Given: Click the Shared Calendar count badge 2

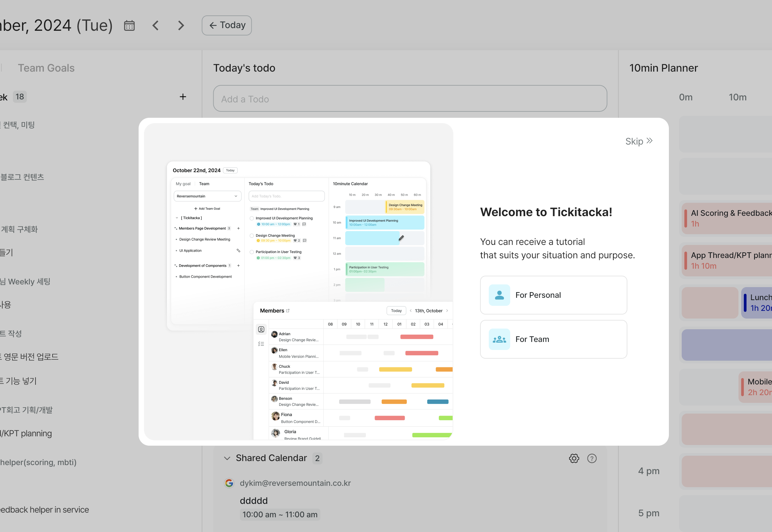Looking at the screenshot, I should (317, 458).
